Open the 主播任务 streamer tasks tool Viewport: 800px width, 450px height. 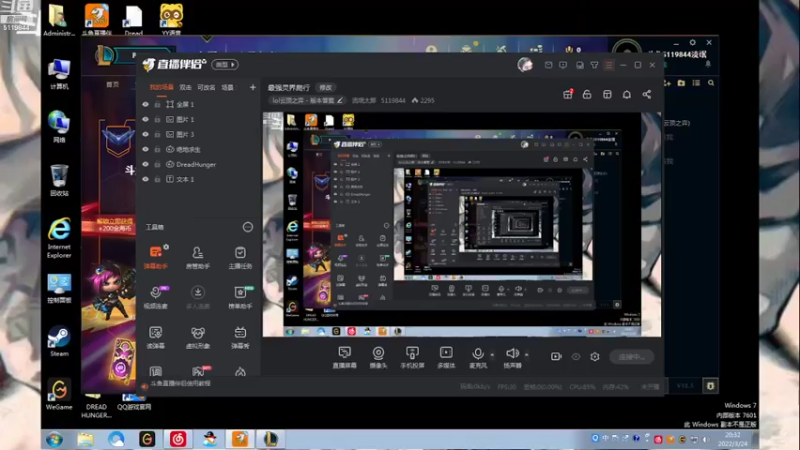[x=240, y=257]
